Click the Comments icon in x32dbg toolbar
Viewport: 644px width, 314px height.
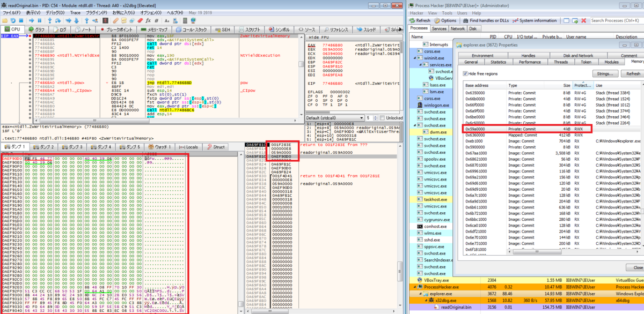(x=124, y=20)
